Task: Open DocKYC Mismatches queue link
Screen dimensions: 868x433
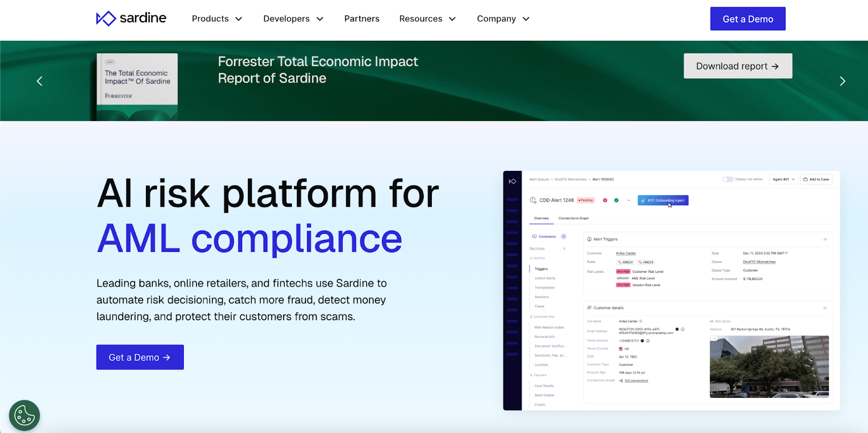Action: [x=759, y=262]
